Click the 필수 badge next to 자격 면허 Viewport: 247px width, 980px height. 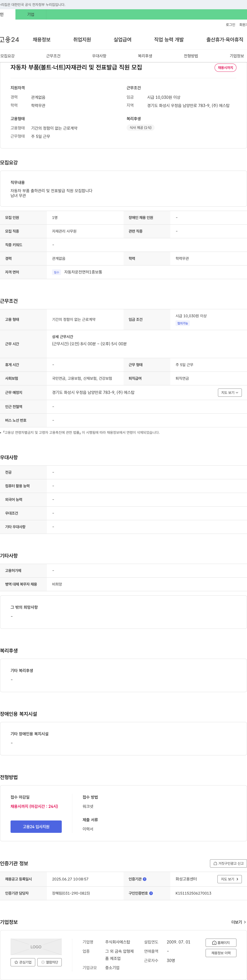[x=56, y=272]
